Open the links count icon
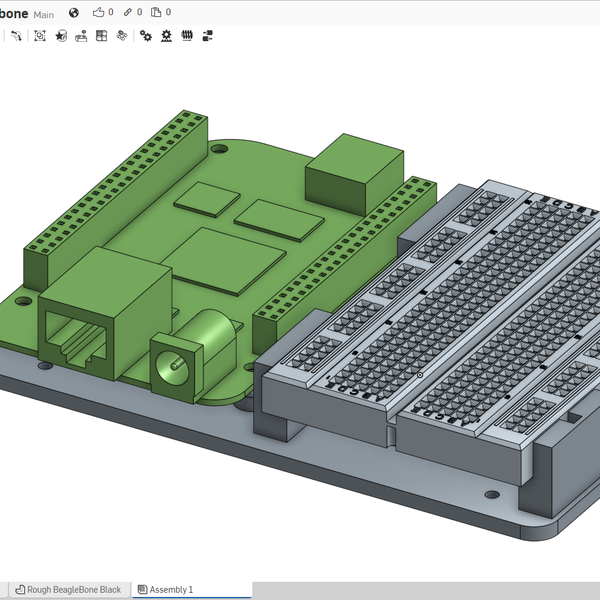The image size is (600, 600). click(x=127, y=13)
